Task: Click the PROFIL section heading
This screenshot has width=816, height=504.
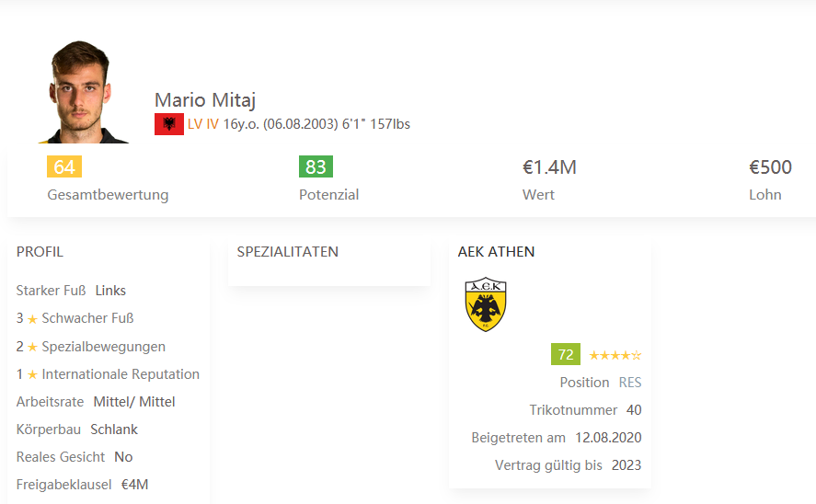Action: (40, 252)
